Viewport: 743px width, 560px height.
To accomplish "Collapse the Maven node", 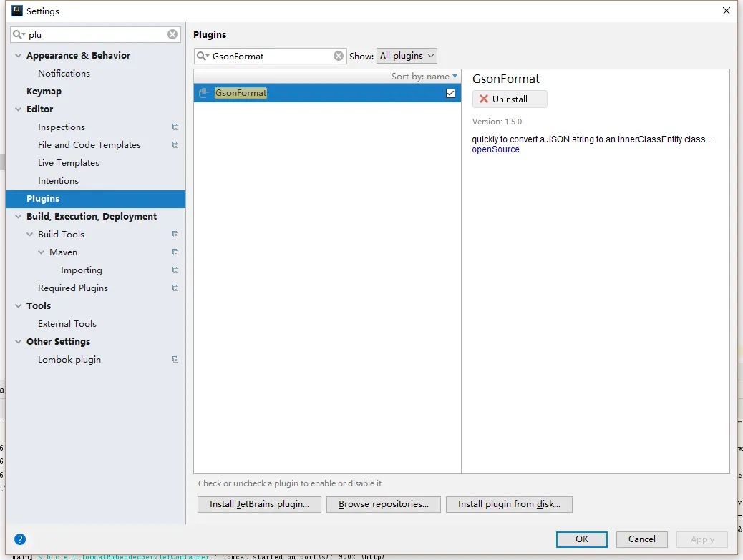I will pyautogui.click(x=42, y=252).
